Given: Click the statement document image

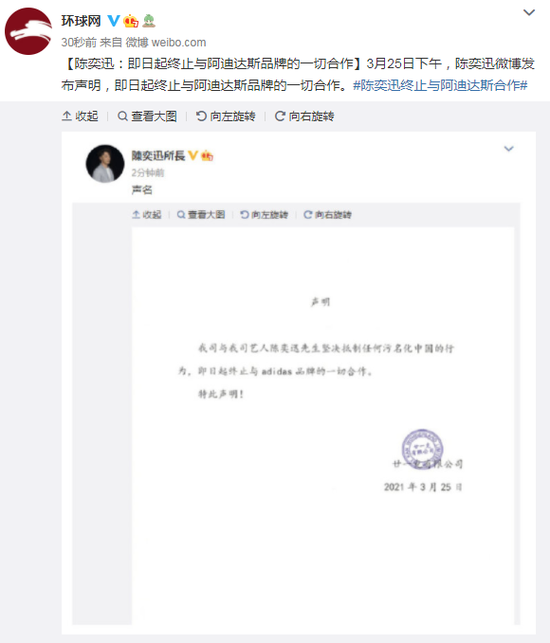Looking at the screenshot, I should [323, 426].
